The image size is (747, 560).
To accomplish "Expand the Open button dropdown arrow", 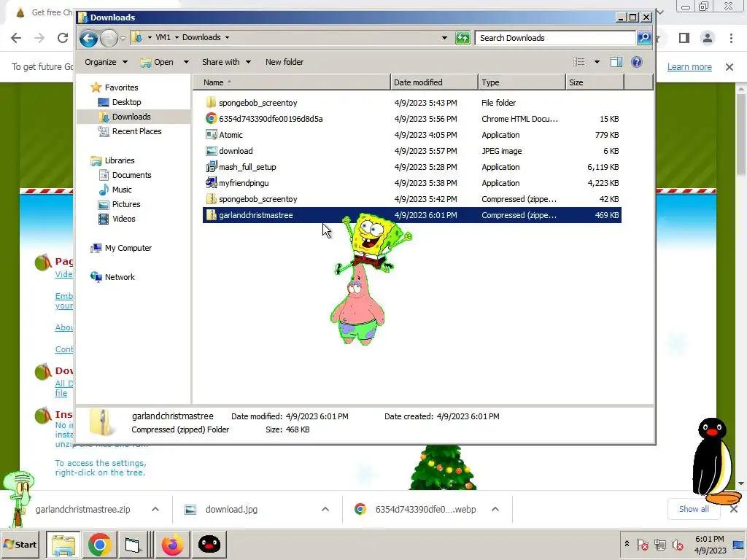I will [x=186, y=62].
